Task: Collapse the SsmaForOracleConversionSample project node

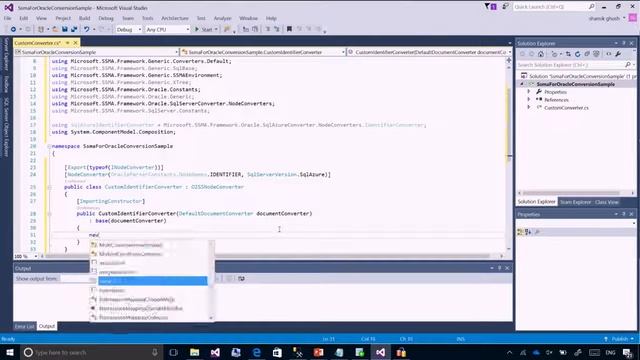Action: click(522, 84)
